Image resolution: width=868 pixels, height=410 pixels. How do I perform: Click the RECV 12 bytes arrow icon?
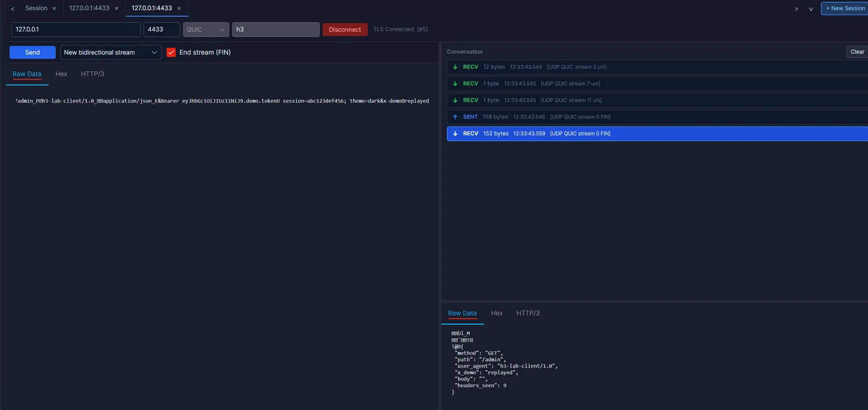[455, 67]
